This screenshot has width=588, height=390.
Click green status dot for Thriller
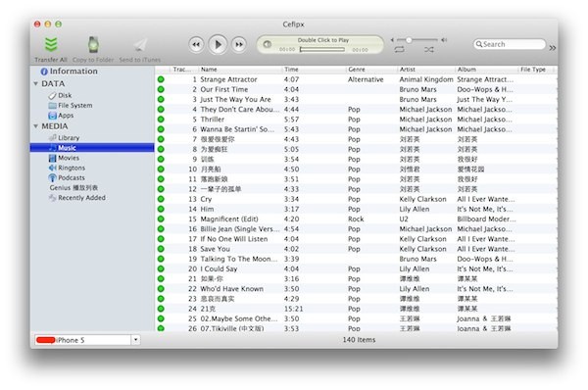tap(161, 120)
